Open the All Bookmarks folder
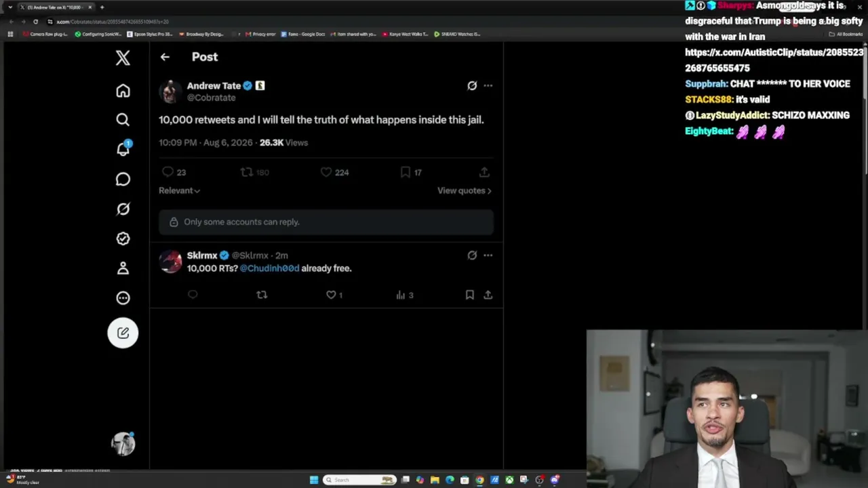Image resolution: width=868 pixels, height=488 pixels. tap(846, 34)
